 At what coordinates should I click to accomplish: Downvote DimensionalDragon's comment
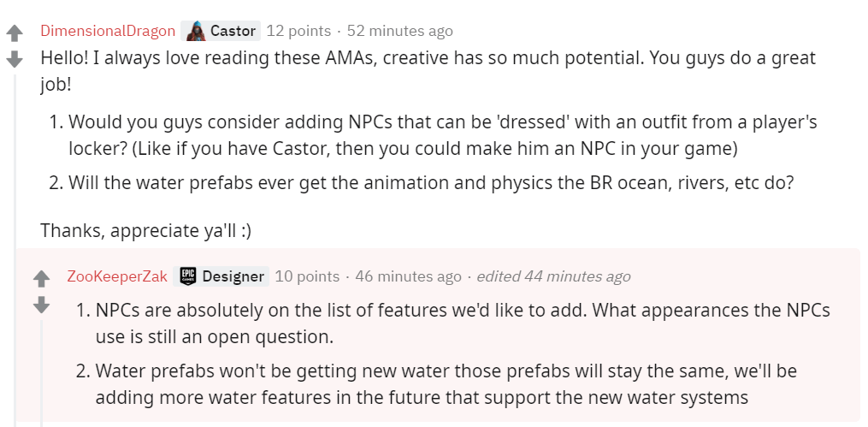(x=14, y=59)
